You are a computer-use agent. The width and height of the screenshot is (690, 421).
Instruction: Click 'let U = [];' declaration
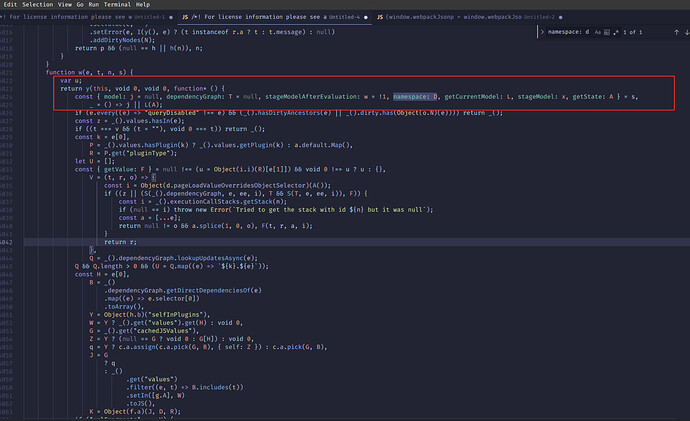click(95, 161)
